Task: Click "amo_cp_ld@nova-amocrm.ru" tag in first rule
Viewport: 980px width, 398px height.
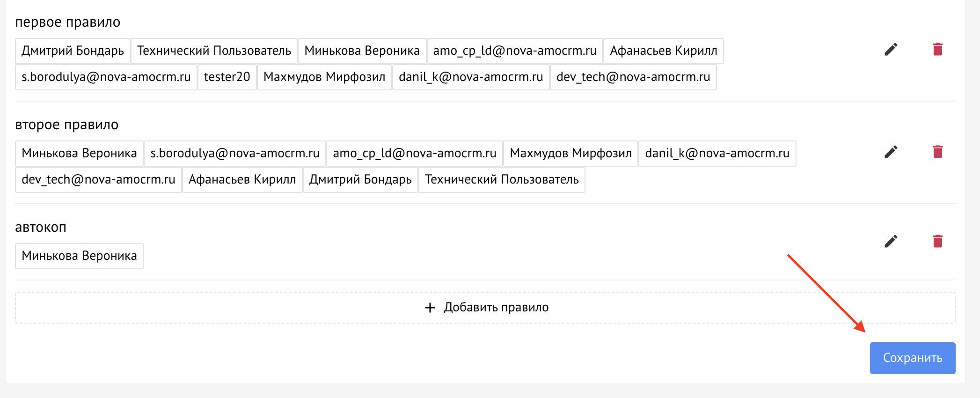Action: (514, 51)
